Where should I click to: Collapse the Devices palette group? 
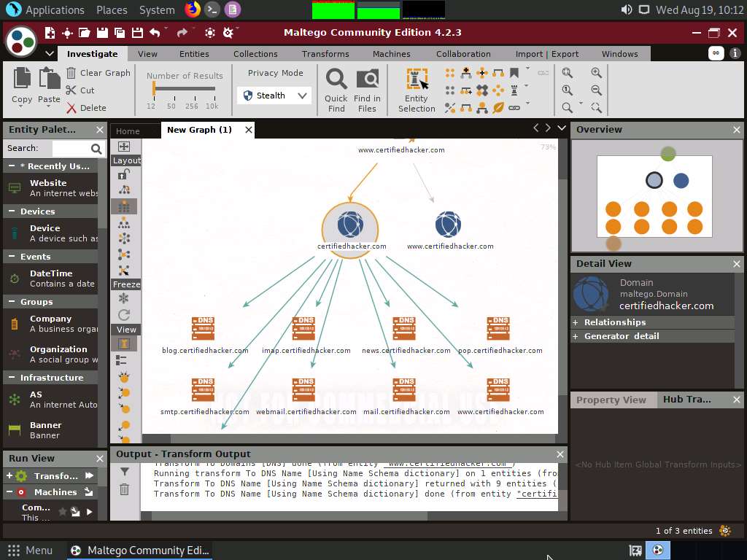(x=12, y=211)
